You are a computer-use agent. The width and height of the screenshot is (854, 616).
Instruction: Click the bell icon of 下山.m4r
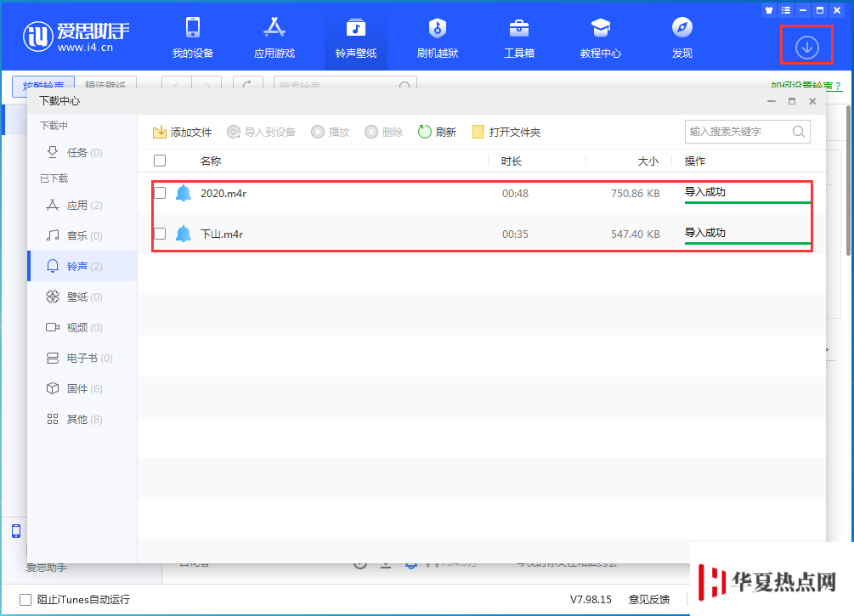point(184,234)
